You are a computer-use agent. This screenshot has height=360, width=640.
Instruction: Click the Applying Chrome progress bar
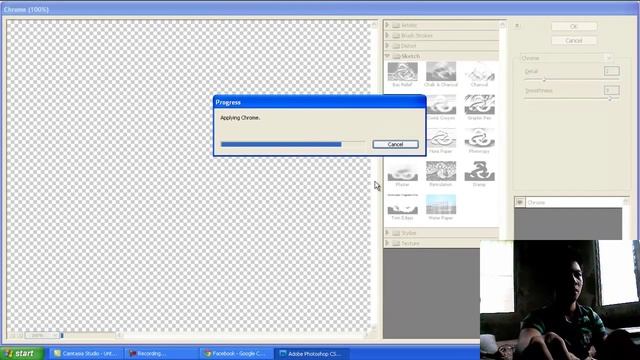coord(293,144)
